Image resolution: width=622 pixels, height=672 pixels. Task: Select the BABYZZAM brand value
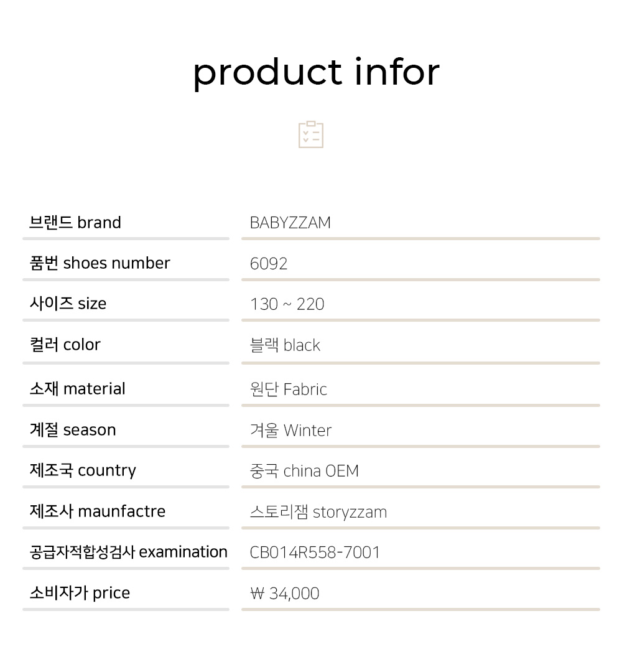(x=290, y=223)
